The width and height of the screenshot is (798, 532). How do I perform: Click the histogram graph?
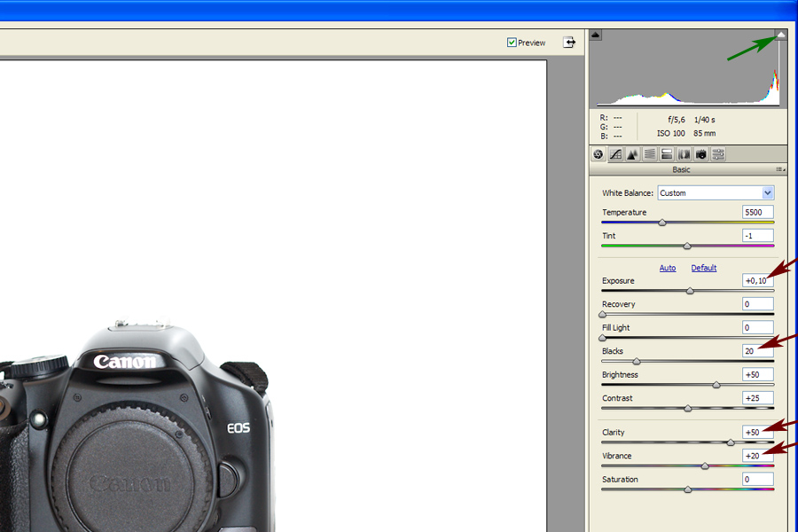[x=688, y=67]
